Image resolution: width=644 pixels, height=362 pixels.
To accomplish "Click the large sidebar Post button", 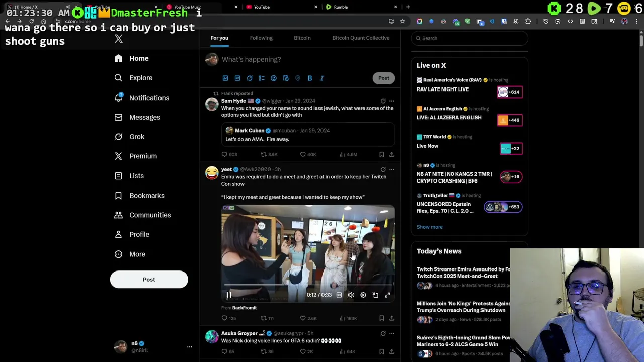I will [149, 280].
